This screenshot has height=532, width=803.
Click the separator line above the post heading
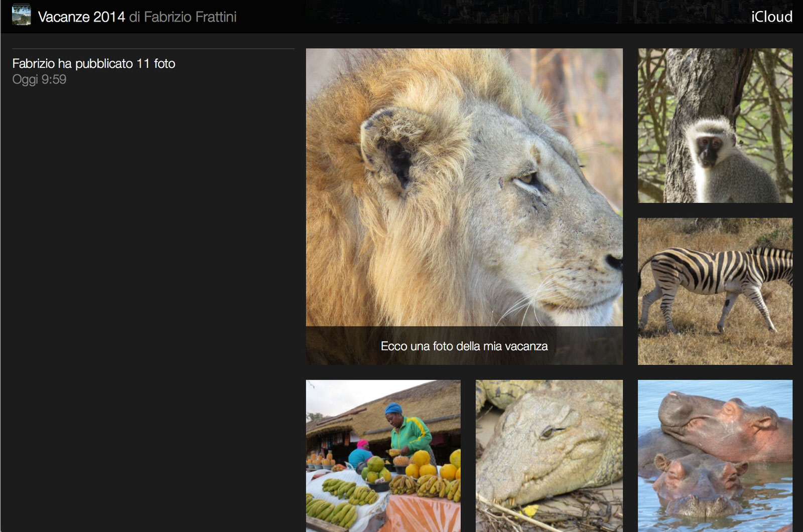coord(153,49)
